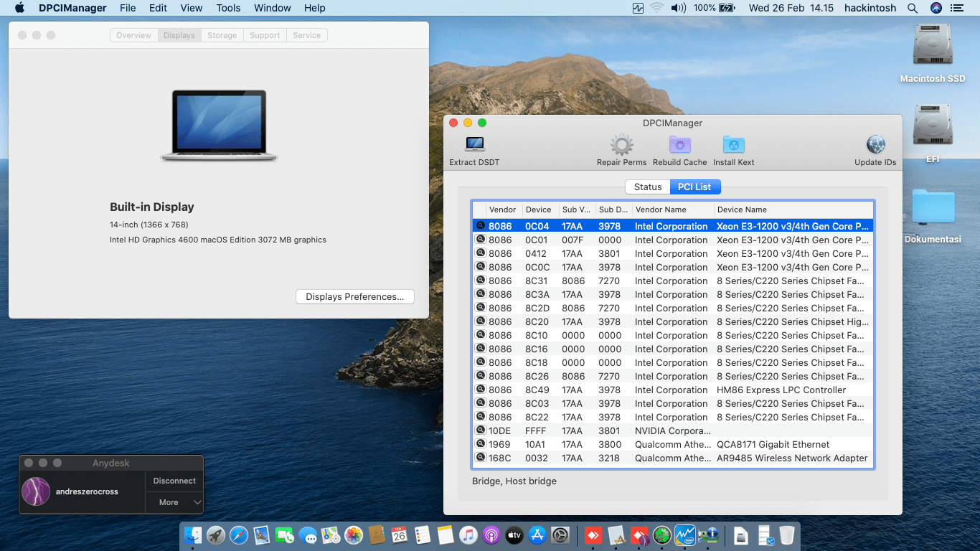Open the Support tab in About window
The image size is (980, 551).
(265, 35)
